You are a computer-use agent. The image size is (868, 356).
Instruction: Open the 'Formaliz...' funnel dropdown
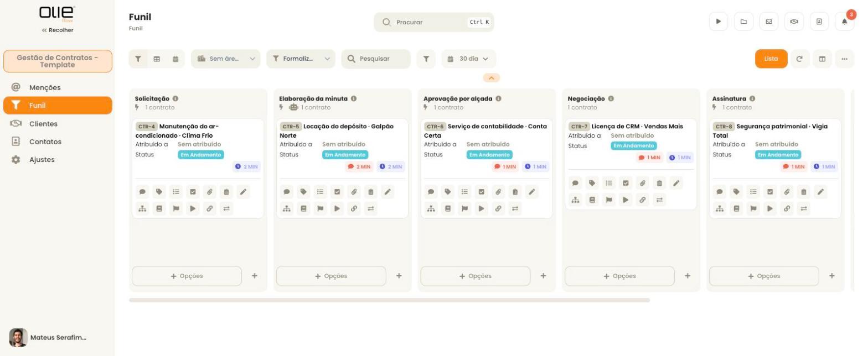(301, 59)
